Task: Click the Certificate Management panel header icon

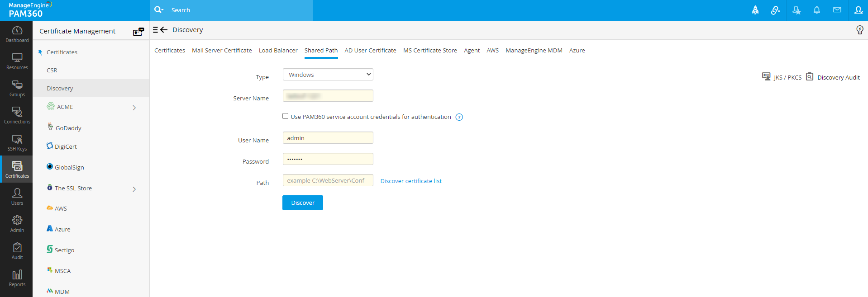Action: click(138, 31)
